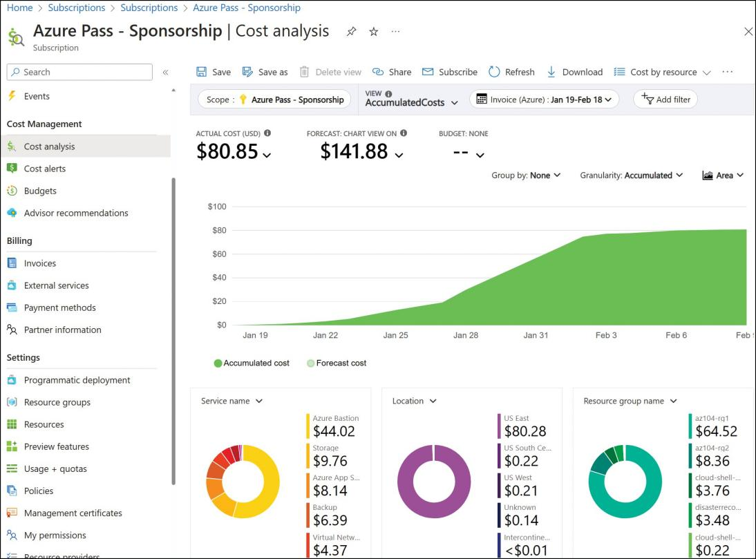Open Invoices in sidebar
The image size is (756, 559).
[x=40, y=263]
